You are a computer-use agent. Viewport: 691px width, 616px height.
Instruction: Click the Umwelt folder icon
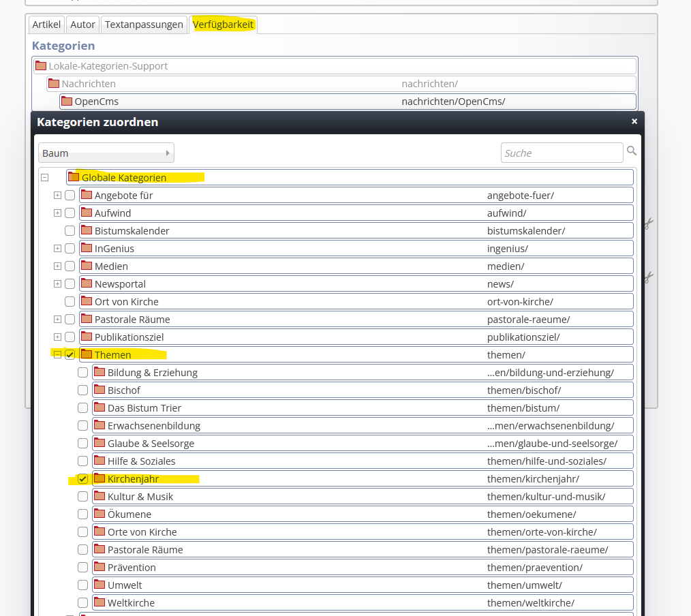tap(99, 585)
